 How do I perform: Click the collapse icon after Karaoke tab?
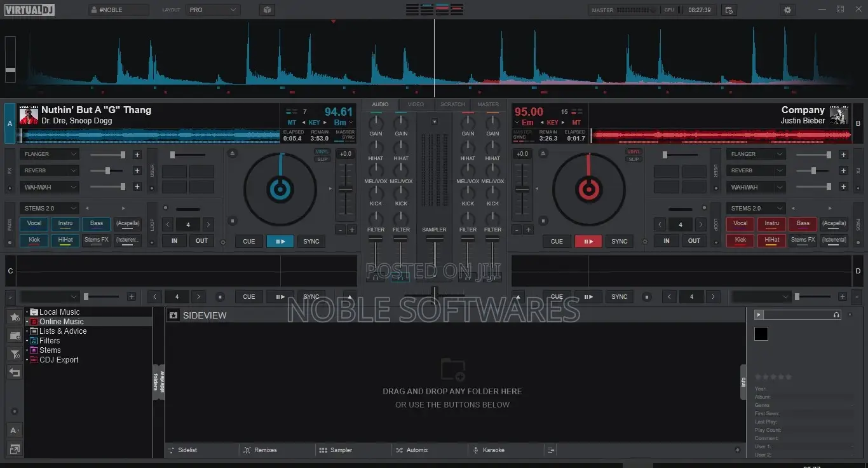551,450
